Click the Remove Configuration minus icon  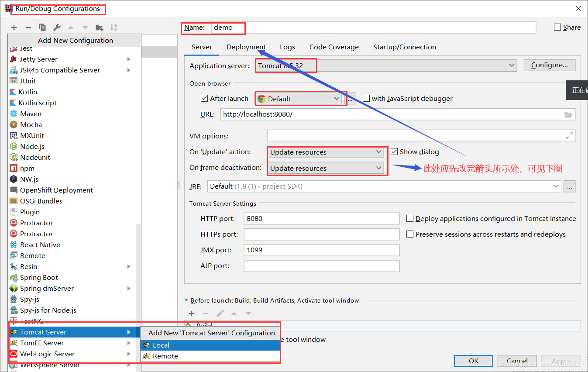click(x=28, y=28)
